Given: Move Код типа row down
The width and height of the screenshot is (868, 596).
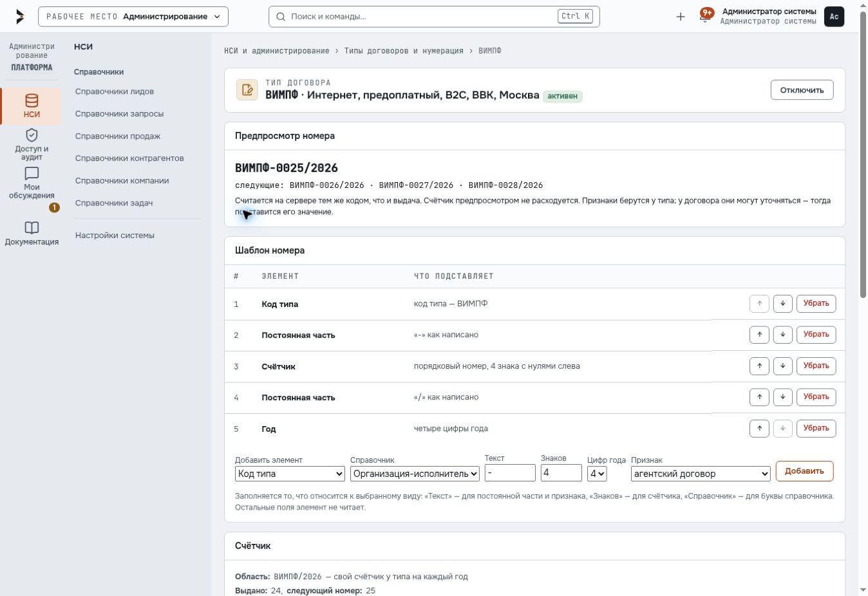Looking at the screenshot, I should [782, 304].
